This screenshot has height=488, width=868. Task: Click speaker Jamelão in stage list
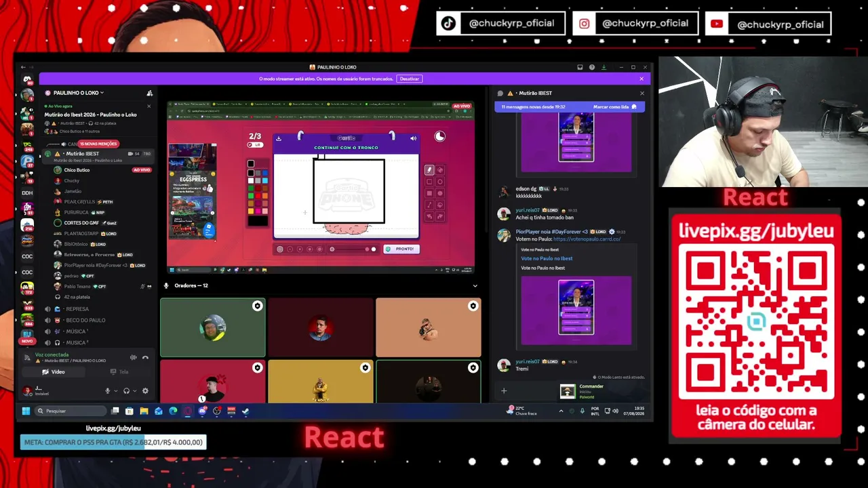pos(73,191)
